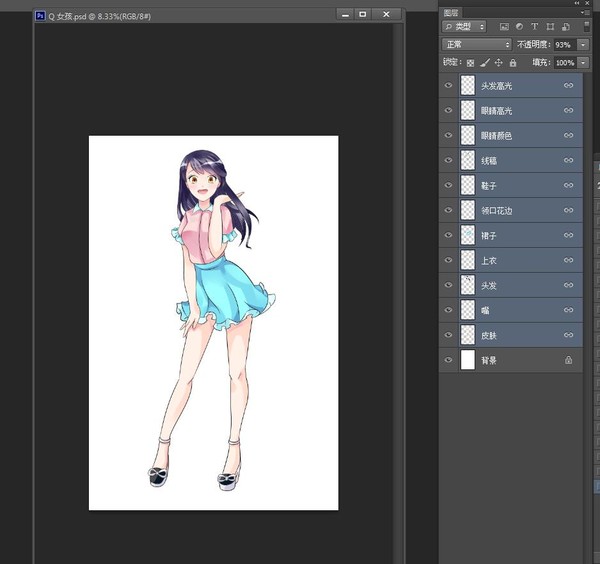
Task: Click link icon on 头发高光 layer
Action: point(568,85)
